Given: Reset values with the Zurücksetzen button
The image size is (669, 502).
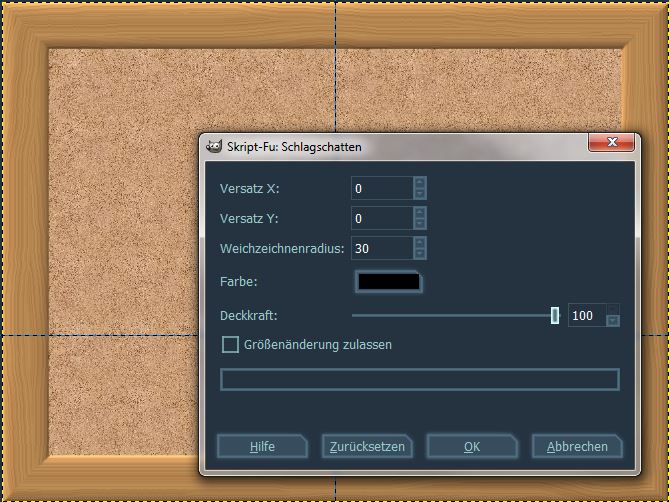Looking at the screenshot, I should click(x=367, y=447).
